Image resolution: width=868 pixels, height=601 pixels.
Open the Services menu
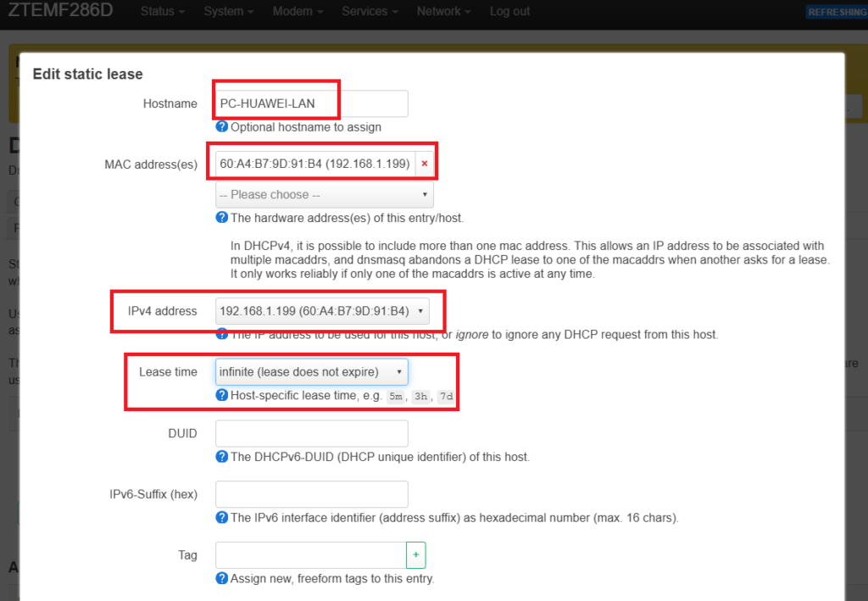click(370, 11)
